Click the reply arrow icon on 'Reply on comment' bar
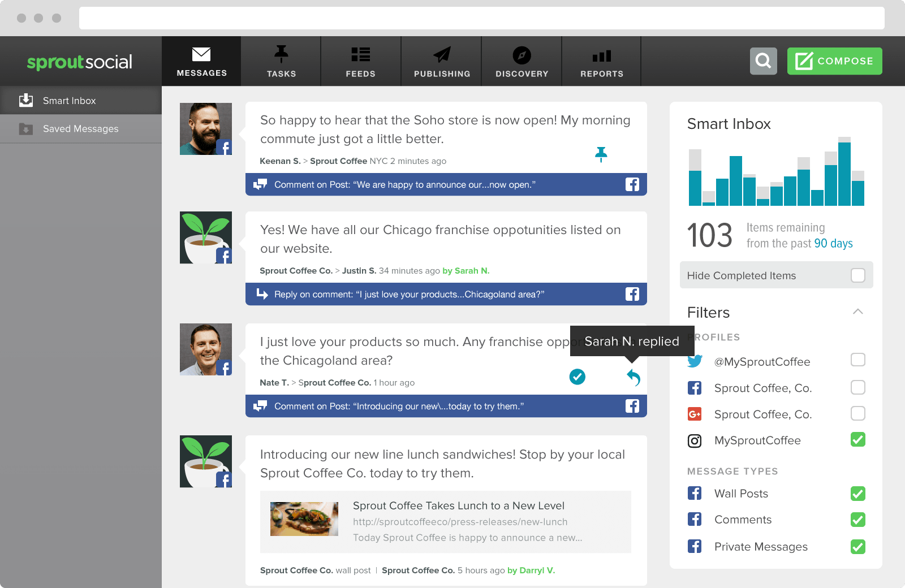Viewport: 905px width, 588px height. 262,294
